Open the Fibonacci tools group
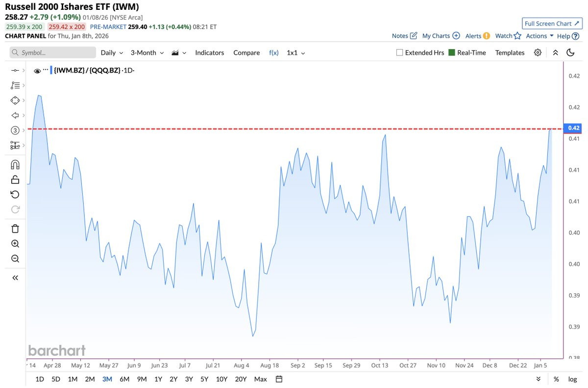 pyautogui.click(x=15, y=85)
